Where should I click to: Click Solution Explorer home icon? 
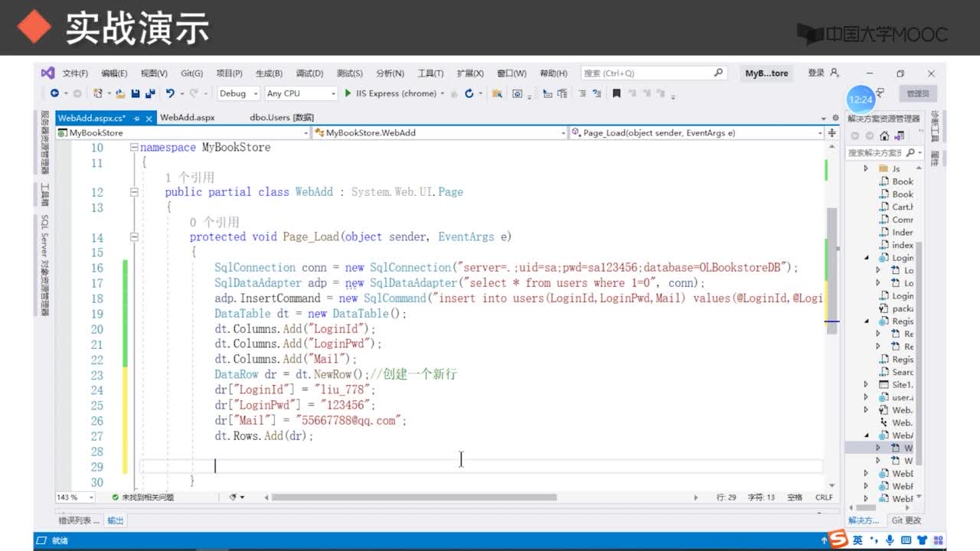[884, 135]
